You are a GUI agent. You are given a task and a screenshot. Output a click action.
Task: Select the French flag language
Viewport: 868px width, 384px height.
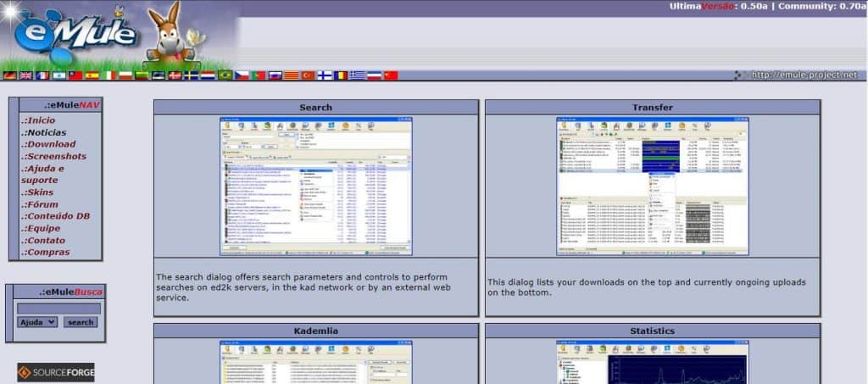point(42,75)
